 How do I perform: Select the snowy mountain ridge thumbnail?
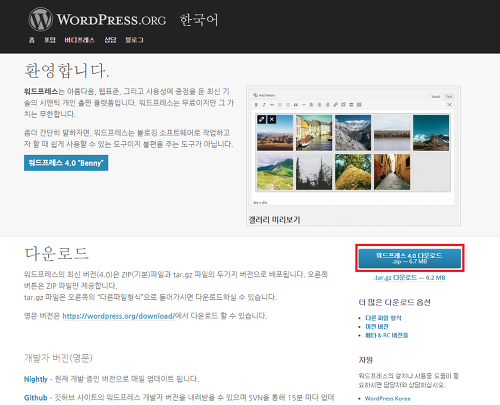pyautogui.click(x=353, y=133)
